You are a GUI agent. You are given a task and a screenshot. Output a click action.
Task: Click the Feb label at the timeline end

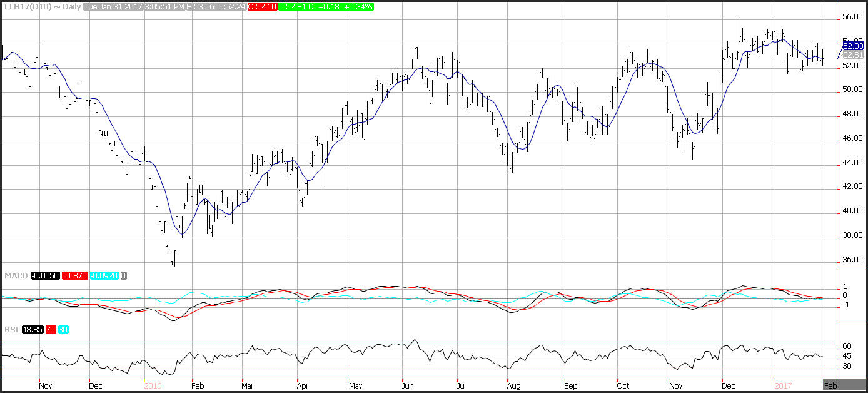[x=830, y=386]
